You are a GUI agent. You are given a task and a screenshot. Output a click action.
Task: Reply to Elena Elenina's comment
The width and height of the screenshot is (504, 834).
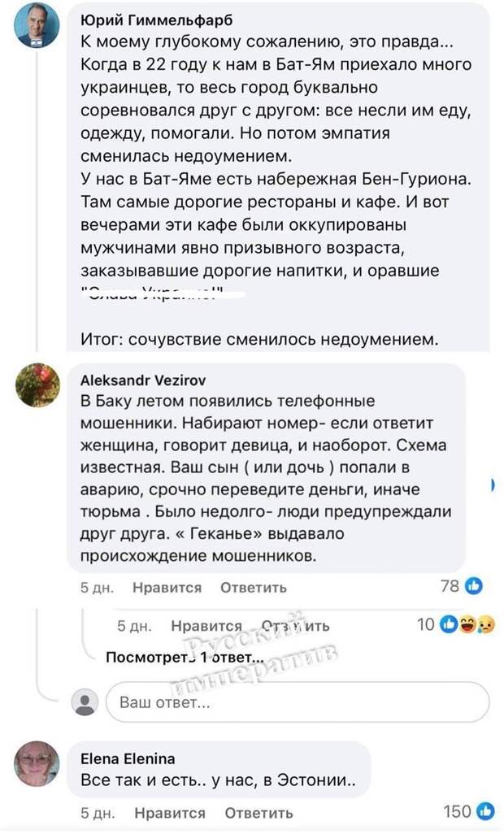(259, 813)
